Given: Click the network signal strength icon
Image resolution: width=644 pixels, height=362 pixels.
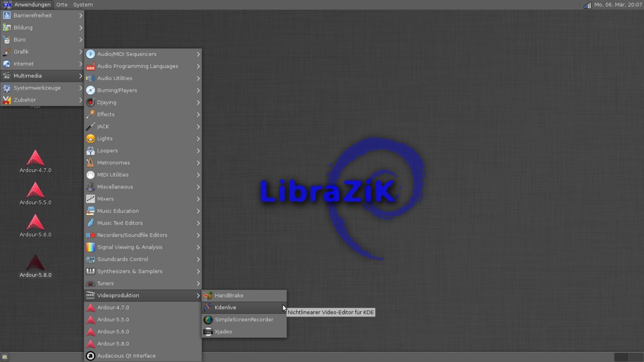Looking at the screenshot, I should [x=587, y=5].
